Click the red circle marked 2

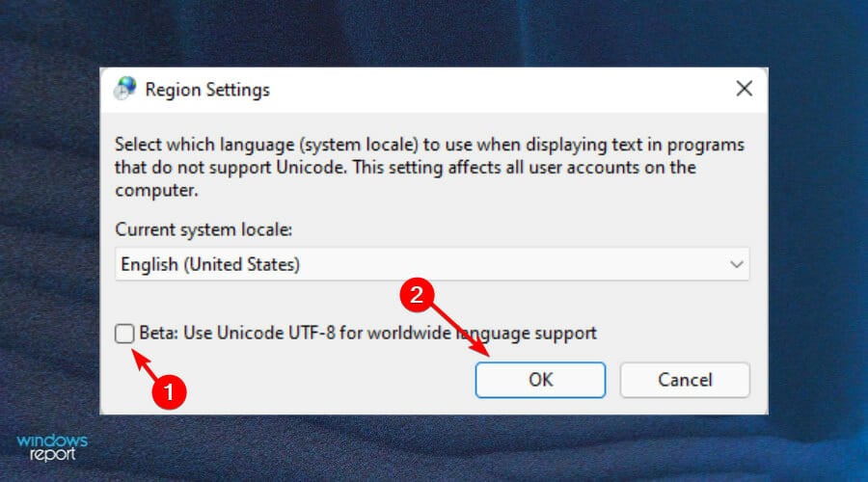coord(417,294)
